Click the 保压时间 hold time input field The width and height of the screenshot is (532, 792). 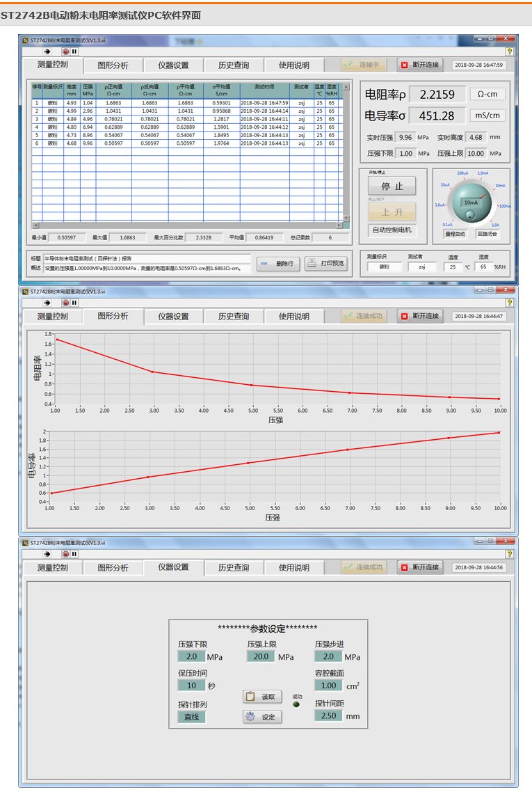(x=191, y=686)
